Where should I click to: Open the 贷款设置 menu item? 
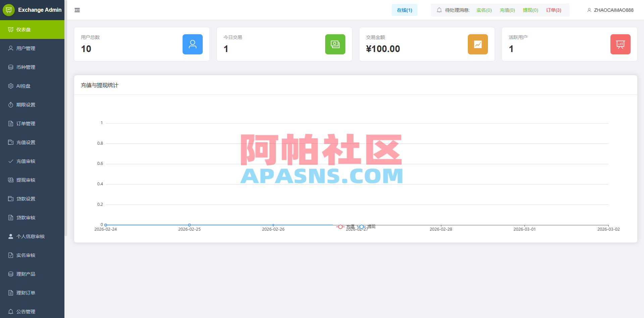click(32, 199)
